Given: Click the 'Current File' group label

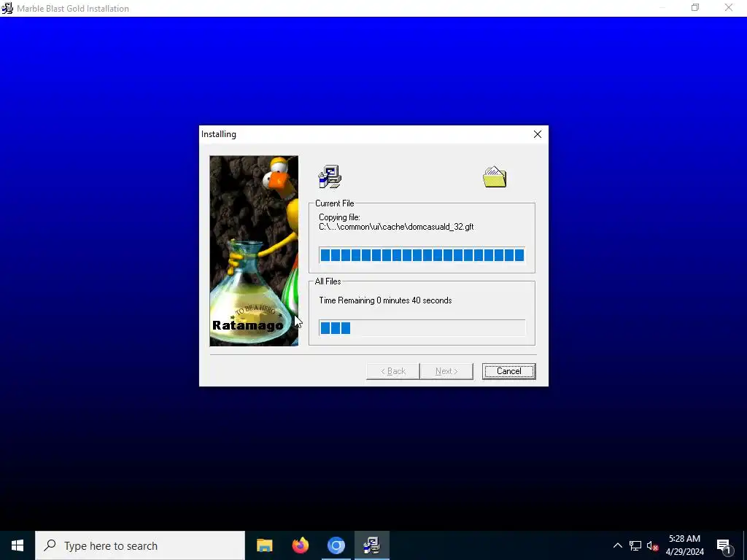Looking at the screenshot, I should point(334,203).
